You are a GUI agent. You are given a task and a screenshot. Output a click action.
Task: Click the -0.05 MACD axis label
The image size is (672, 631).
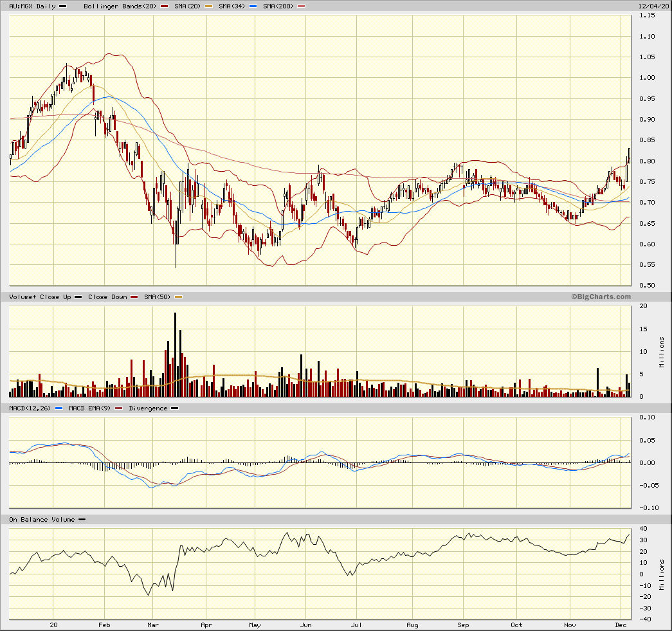point(649,485)
